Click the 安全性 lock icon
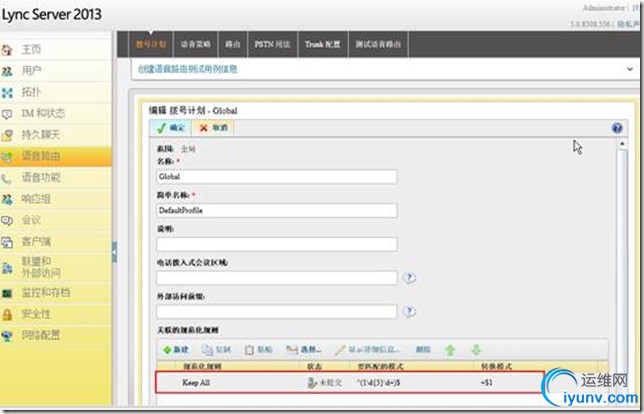This screenshot has width=644, height=414. click(x=7, y=315)
